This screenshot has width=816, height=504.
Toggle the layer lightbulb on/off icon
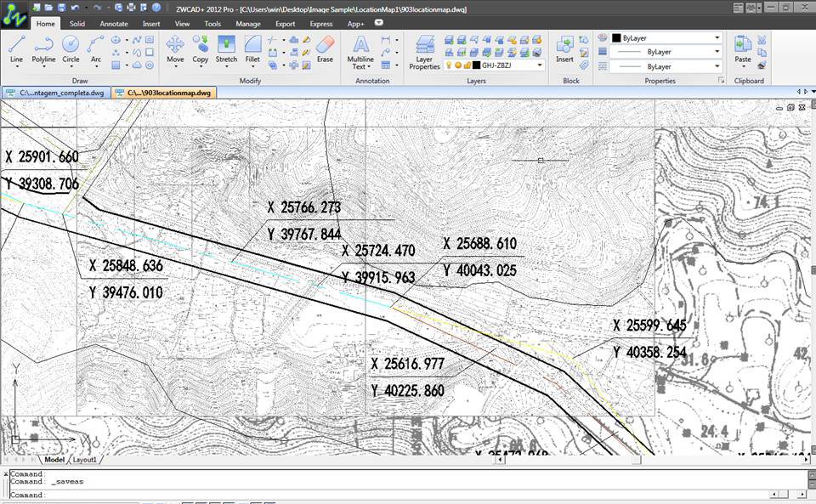pyautogui.click(x=448, y=65)
